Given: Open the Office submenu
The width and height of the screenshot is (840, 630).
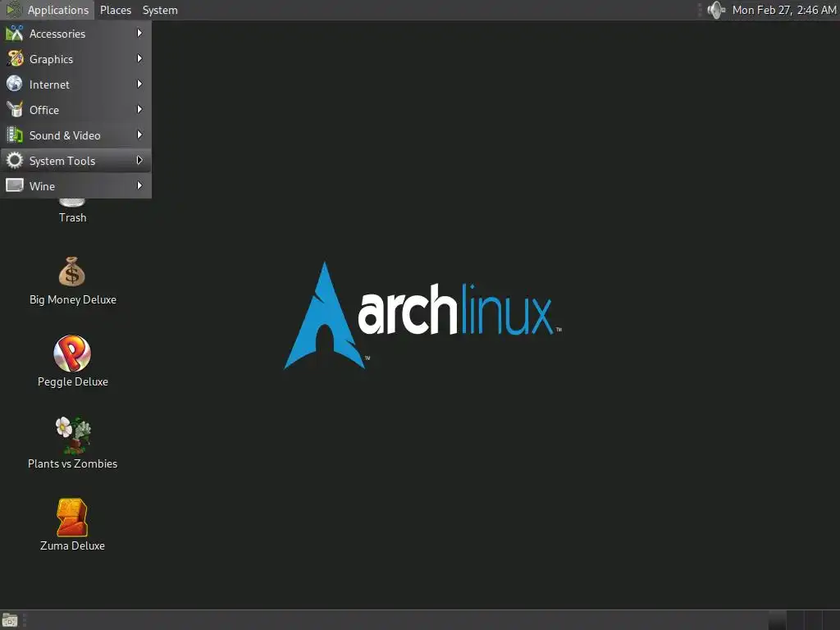Looking at the screenshot, I should pos(76,110).
